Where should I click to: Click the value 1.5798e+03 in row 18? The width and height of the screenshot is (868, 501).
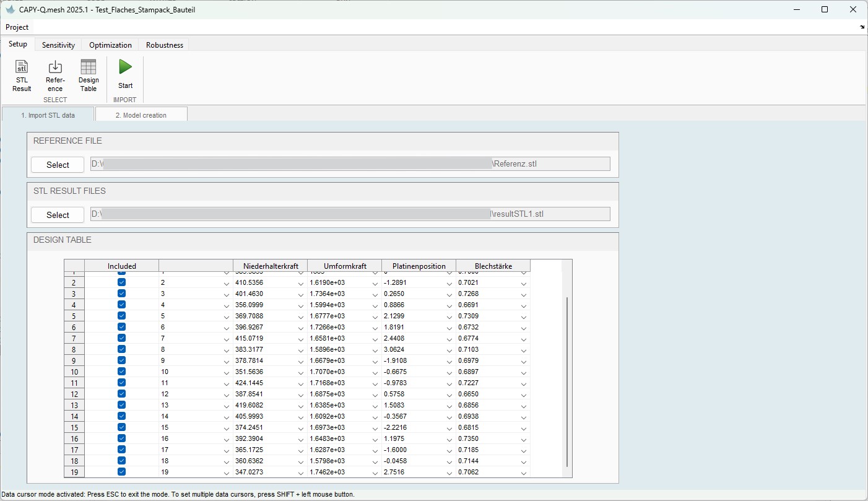pos(327,461)
